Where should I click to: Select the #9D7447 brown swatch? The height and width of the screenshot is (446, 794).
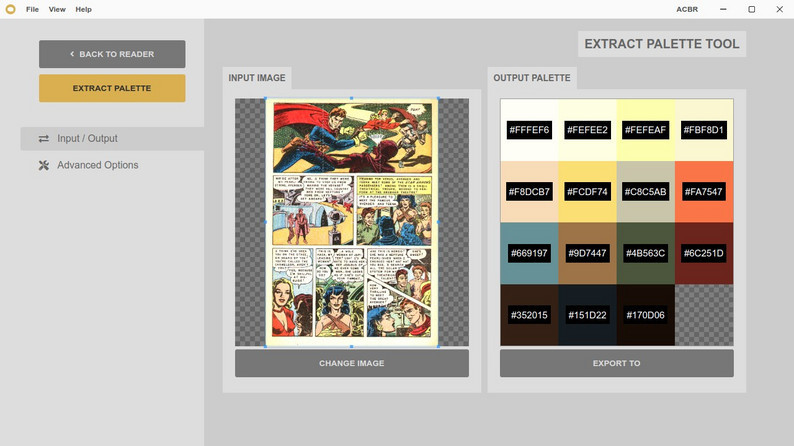[x=587, y=253]
